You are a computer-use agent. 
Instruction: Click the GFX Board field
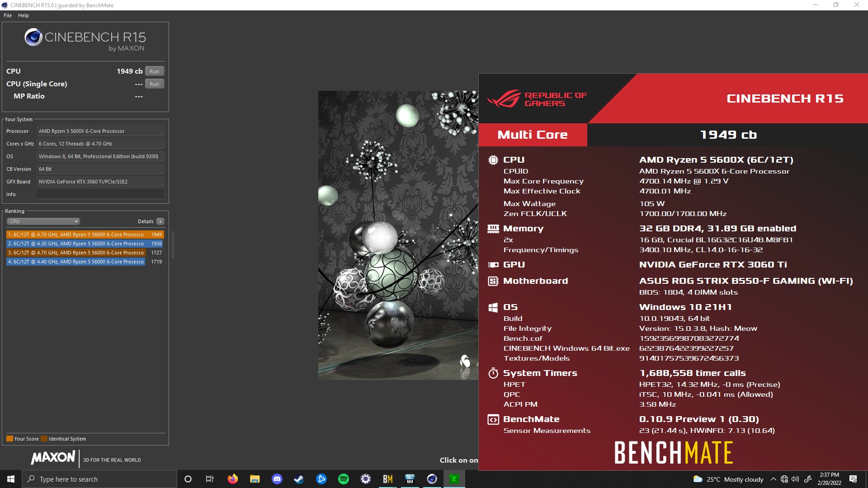pos(100,182)
